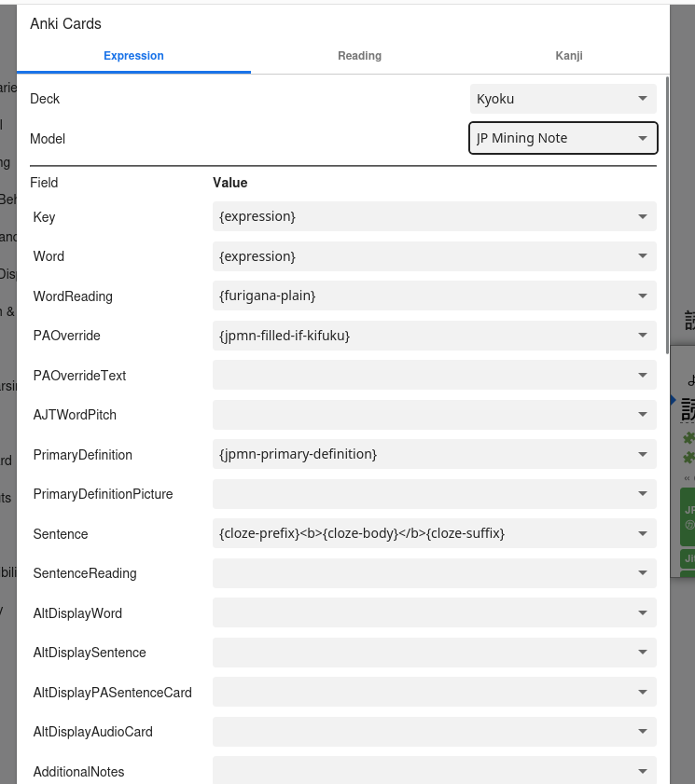Open the marker dropdown arrow for the Word field
This screenshot has width=695, height=784.
tap(643, 256)
